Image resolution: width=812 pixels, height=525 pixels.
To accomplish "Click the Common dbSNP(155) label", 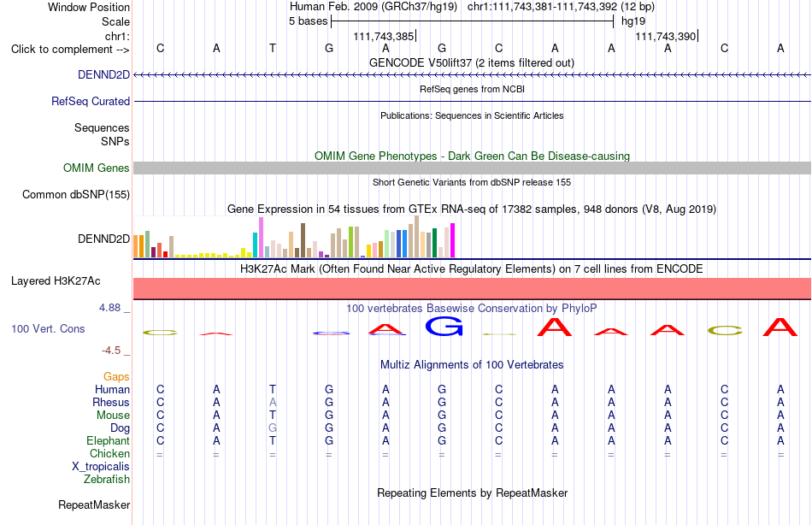I will coord(76,194).
